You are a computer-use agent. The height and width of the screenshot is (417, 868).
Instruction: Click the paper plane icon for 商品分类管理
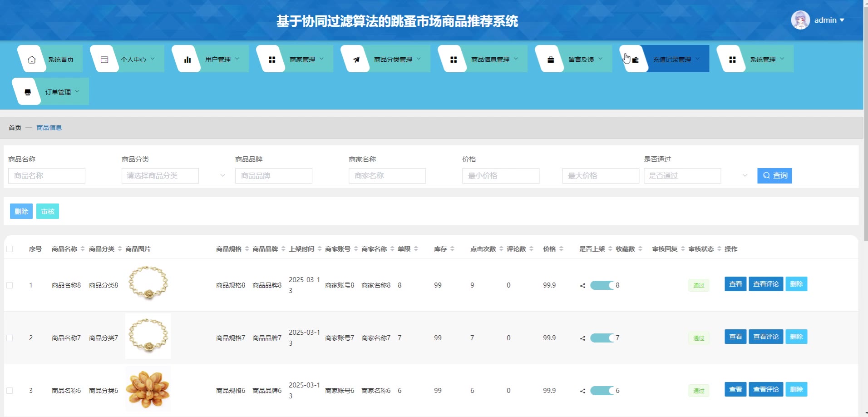(x=356, y=60)
